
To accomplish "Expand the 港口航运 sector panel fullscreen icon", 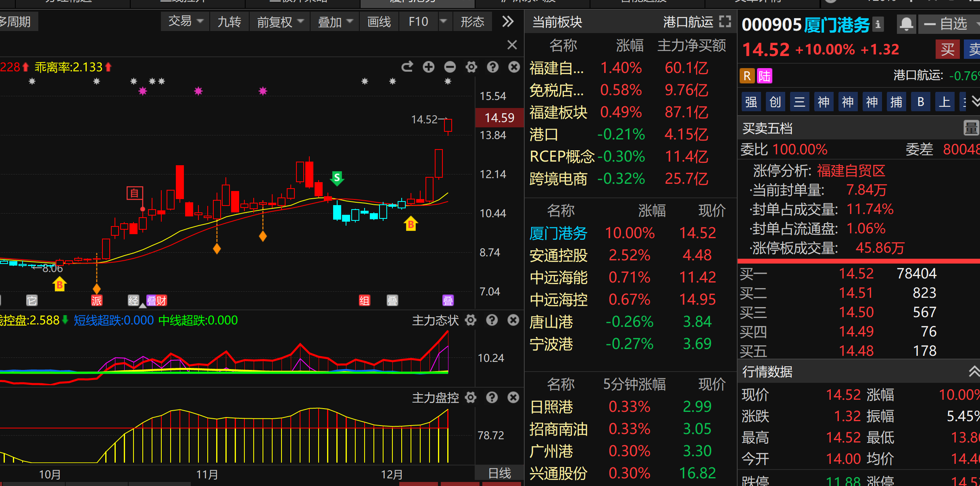I will pos(725,22).
